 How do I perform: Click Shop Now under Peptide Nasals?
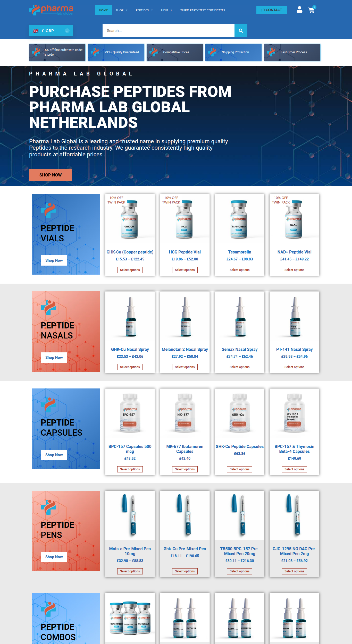point(54,358)
